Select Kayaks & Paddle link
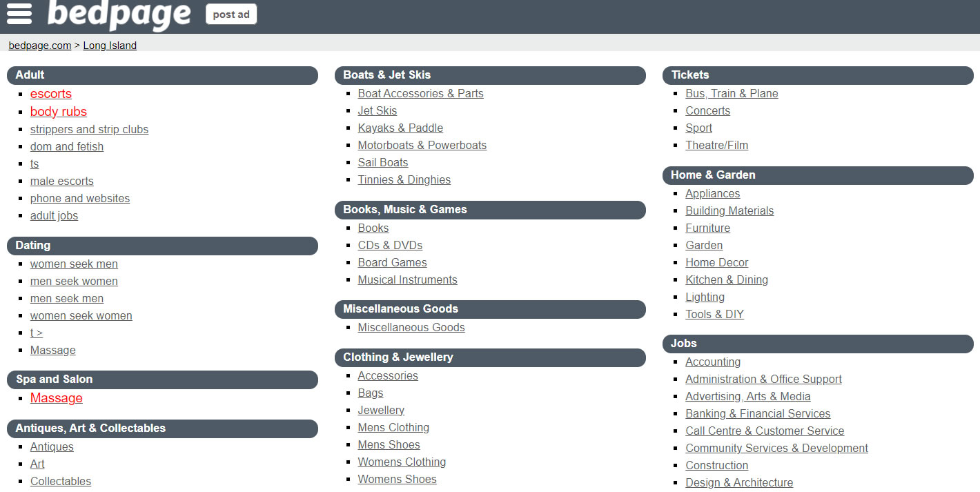 point(400,128)
